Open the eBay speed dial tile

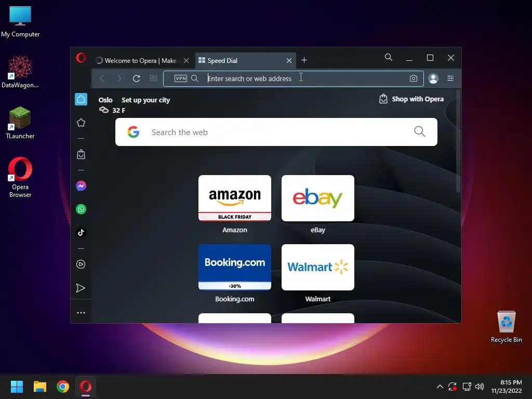click(x=318, y=198)
